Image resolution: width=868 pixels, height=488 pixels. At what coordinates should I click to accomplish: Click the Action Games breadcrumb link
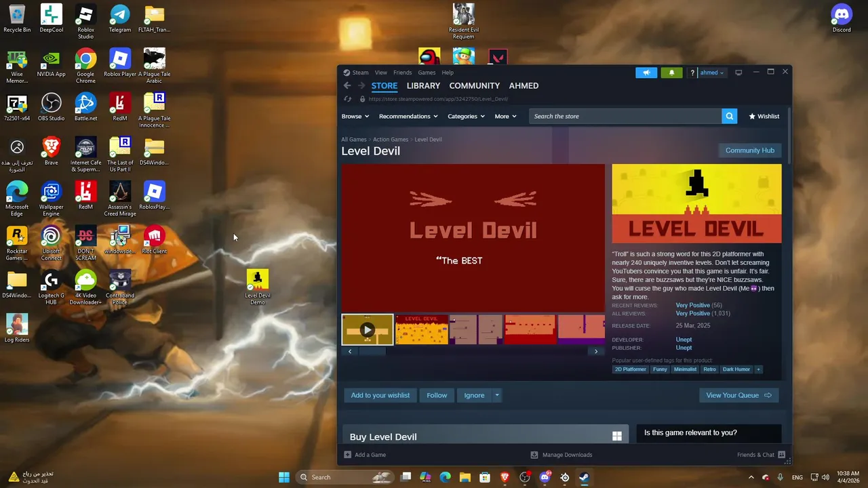pyautogui.click(x=391, y=140)
